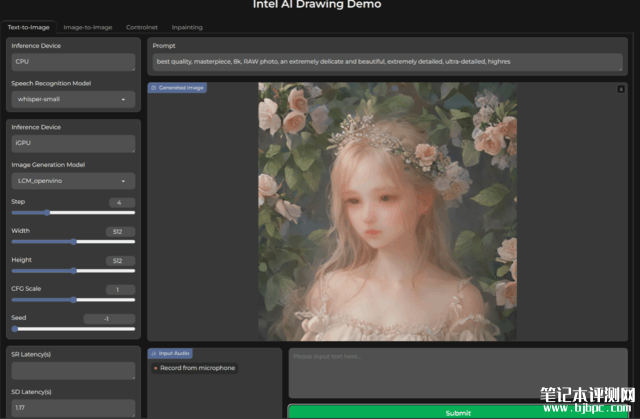The width and height of the screenshot is (640, 419).
Task: Click the green Submit button
Action: point(458,412)
